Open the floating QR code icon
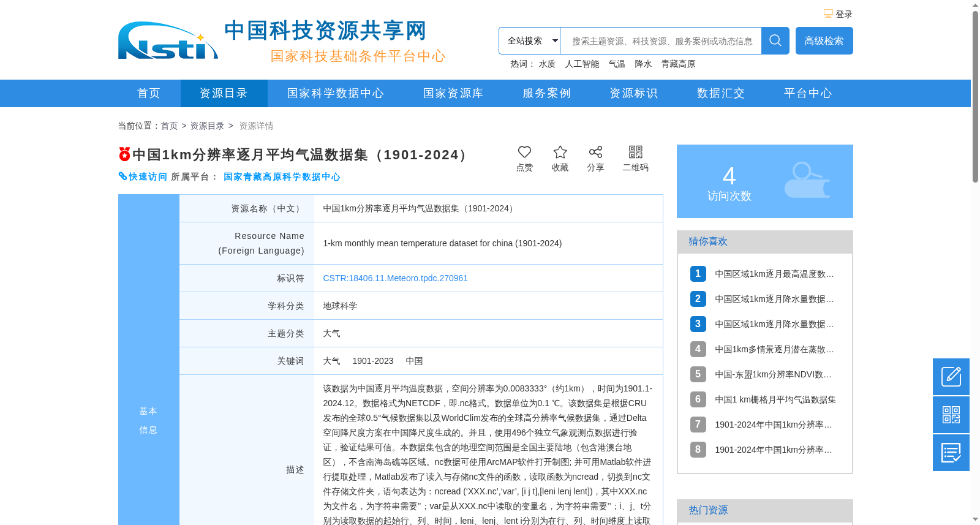This screenshot has height=525, width=980. pyautogui.click(x=951, y=415)
